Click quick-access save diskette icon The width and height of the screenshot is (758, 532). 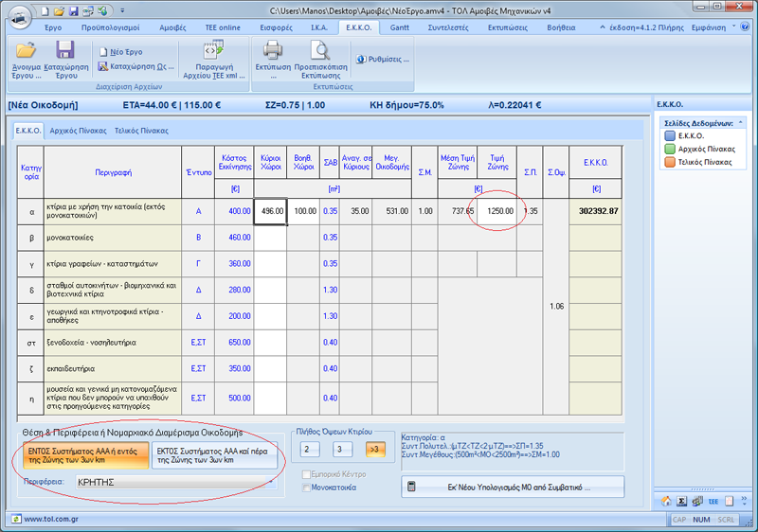[x=74, y=10]
